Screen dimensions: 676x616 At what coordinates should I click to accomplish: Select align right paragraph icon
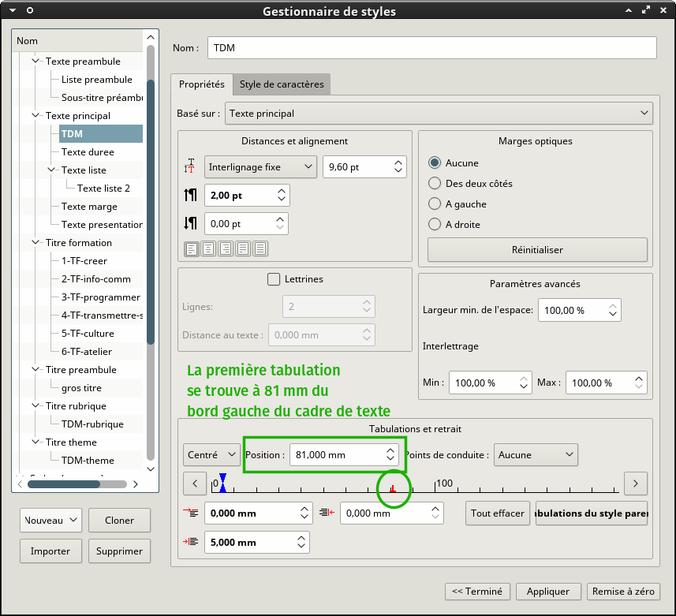point(226,248)
